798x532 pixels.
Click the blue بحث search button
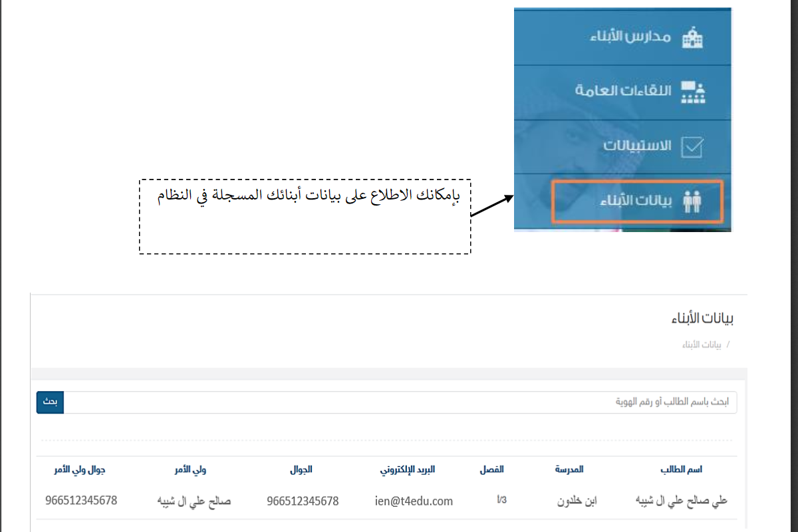point(50,402)
